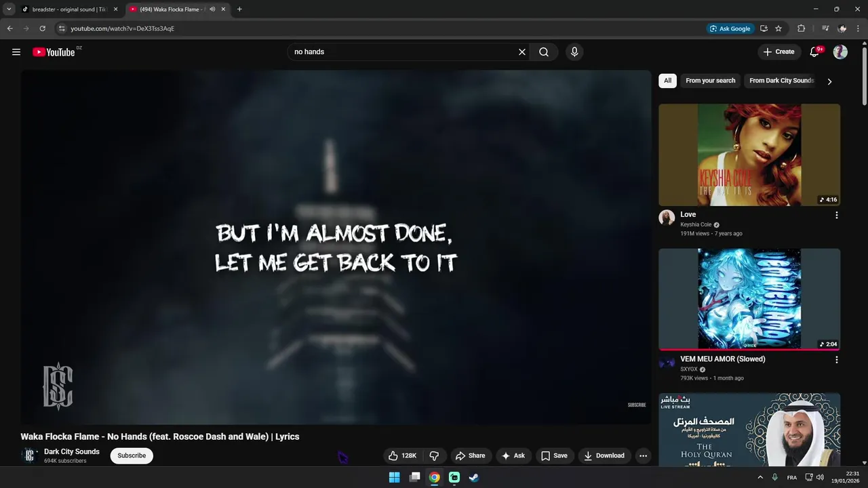
Task: View site information beside the URL
Action: pos(61,28)
